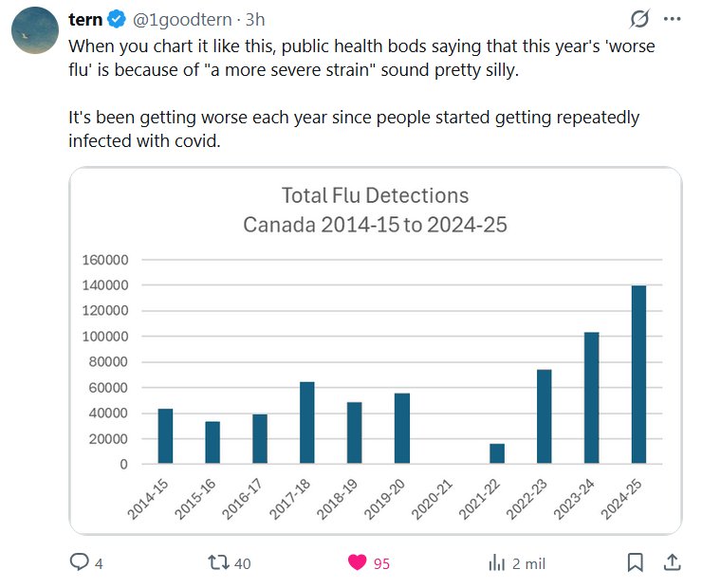Click the repost arrows icon
This screenshot has width=702, height=588.
point(218,562)
